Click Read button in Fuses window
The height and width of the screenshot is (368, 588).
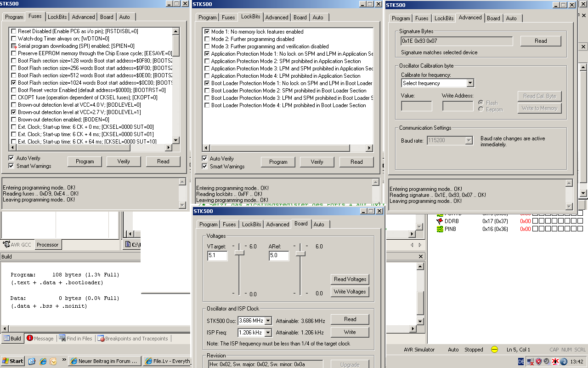click(x=163, y=161)
